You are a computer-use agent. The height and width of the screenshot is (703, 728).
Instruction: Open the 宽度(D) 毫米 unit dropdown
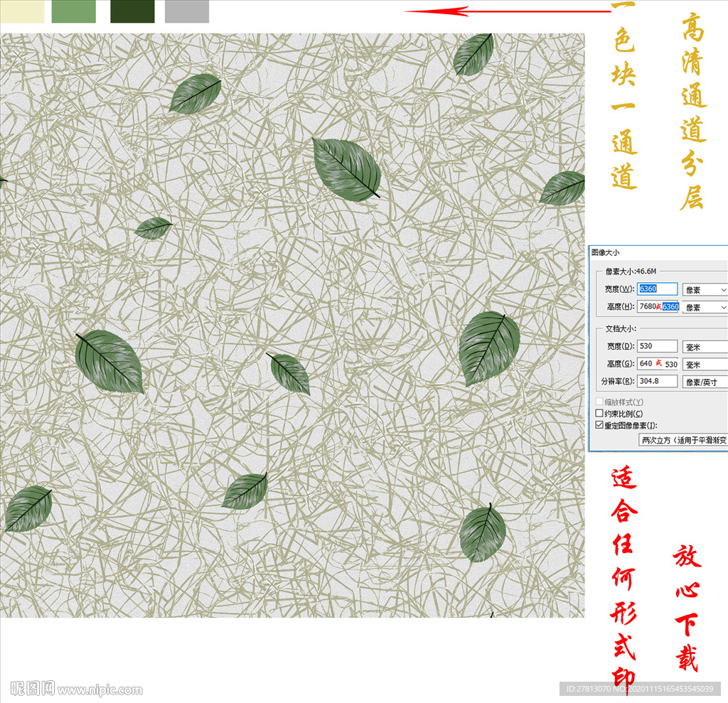(x=705, y=347)
